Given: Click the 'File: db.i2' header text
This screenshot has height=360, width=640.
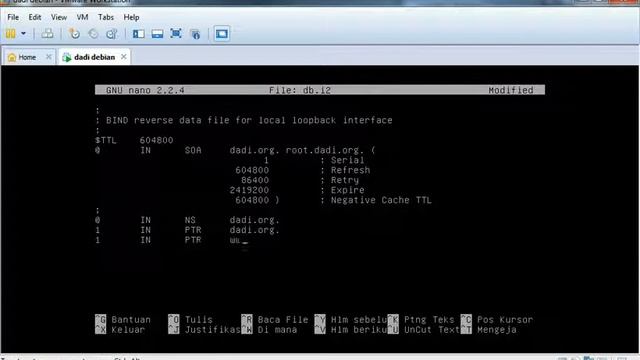Looking at the screenshot, I should point(300,90).
